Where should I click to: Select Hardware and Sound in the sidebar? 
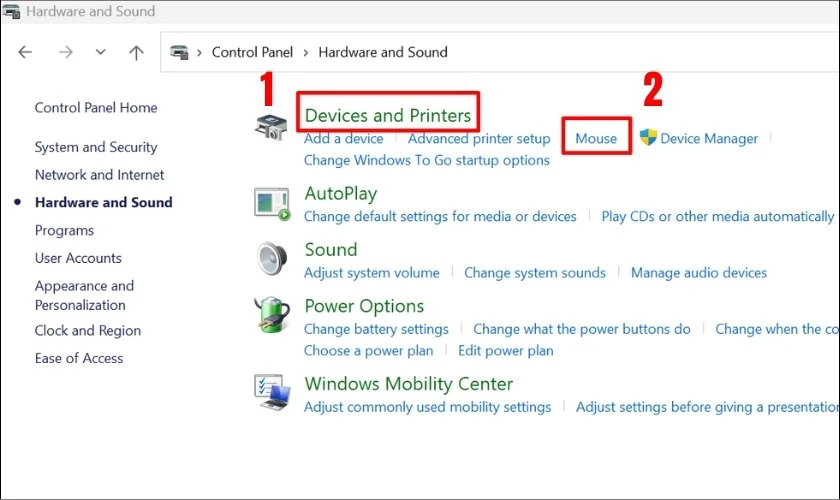pyautogui.click(x=103, y=202)
